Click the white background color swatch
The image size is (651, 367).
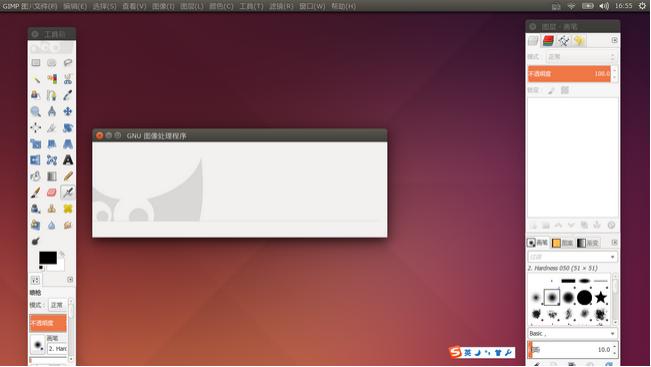[60, 267]
